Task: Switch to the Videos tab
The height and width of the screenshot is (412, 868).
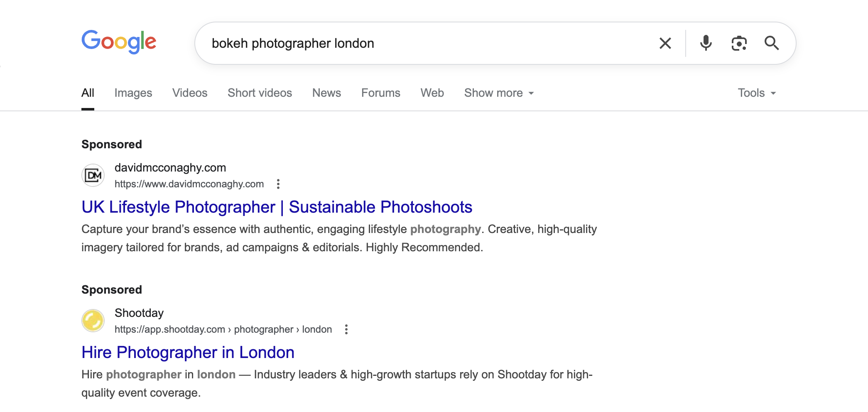Action: pos(190,93)
